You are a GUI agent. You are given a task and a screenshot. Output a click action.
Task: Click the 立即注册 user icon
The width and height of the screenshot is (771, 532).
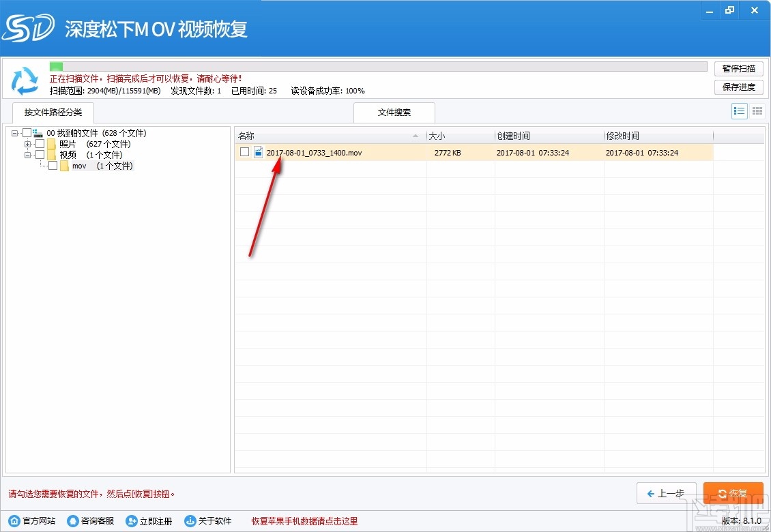coord(131,520)
